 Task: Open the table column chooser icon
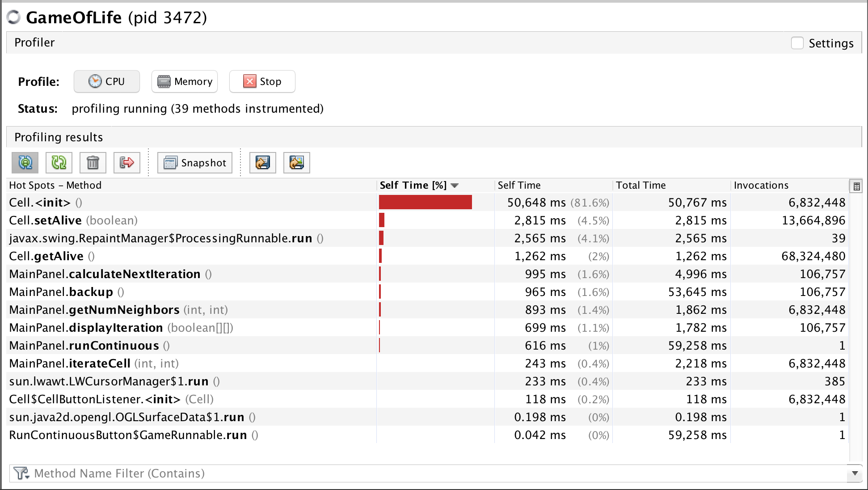coord(856,186)
